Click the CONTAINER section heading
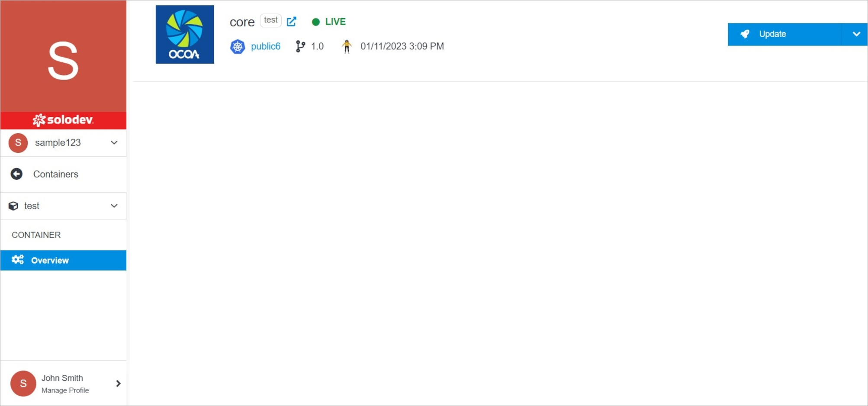Viewport: 868px width, 406px height. click(x=36, y=235)
